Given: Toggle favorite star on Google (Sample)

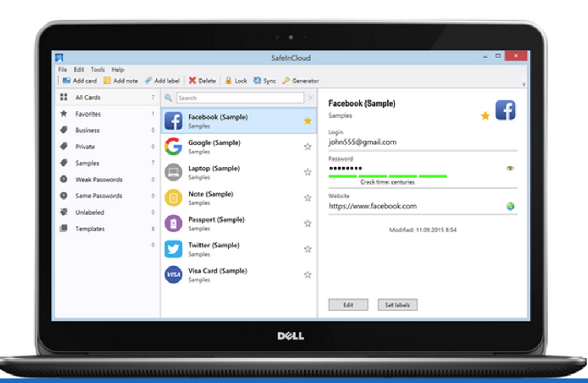Looking at the screenshot, I should pyautogui.click(x=307, y=147).
